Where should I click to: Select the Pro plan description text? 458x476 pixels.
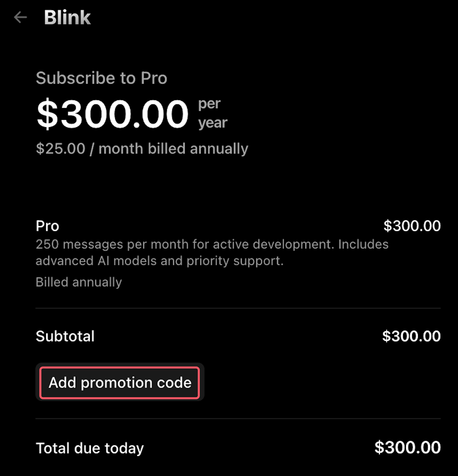click(212, 252)
